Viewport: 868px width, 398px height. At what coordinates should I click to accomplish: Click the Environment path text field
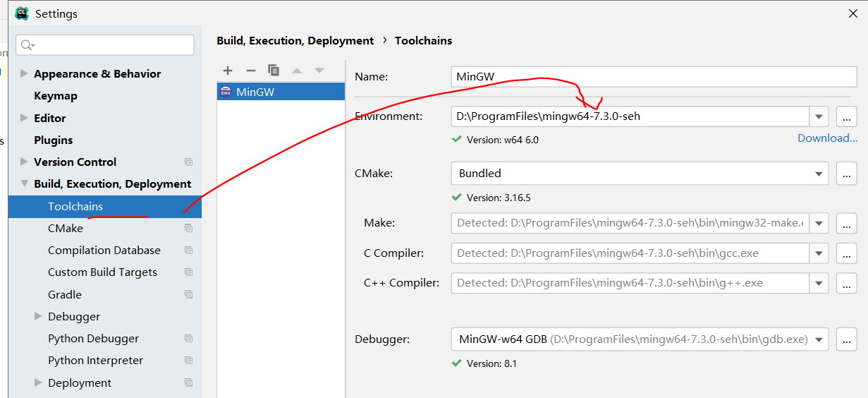[x=630, y=116]
